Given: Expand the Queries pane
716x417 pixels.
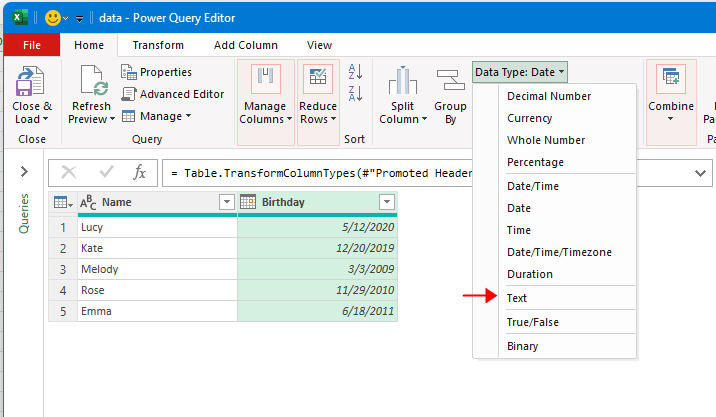Looking at the screenshot, I should pyautogui.click(x=24, y=172).
